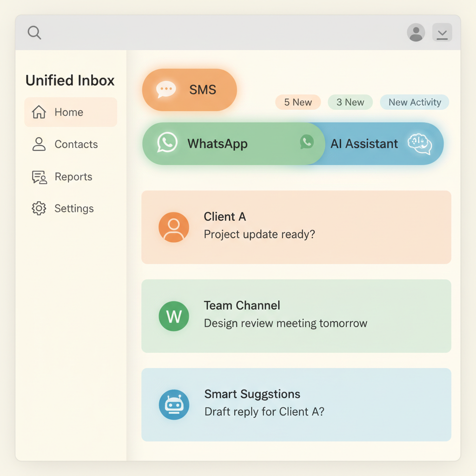476x476 pixels.
Task: Open the Team Channel conversation card
Action: (296, 316)
